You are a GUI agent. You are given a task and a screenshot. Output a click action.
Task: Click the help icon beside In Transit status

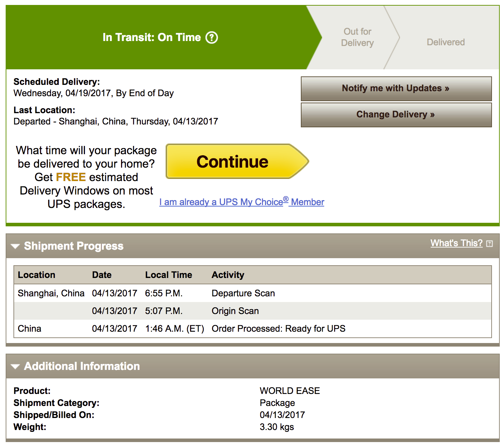tap(212, 37)
